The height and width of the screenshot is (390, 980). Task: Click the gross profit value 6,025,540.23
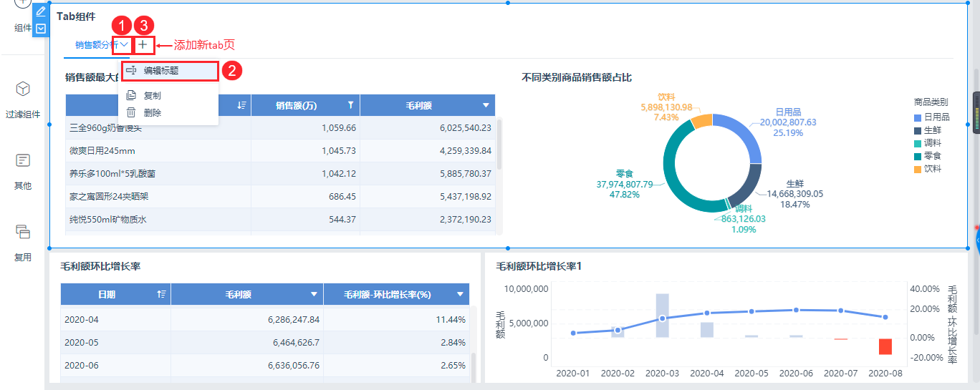coord(466,128)
